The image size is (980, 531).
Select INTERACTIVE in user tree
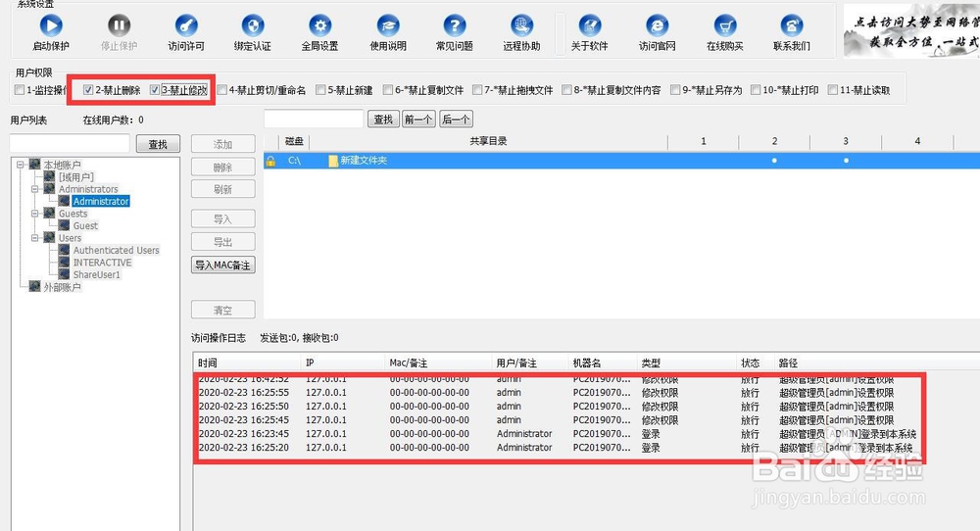click(103, 263)
